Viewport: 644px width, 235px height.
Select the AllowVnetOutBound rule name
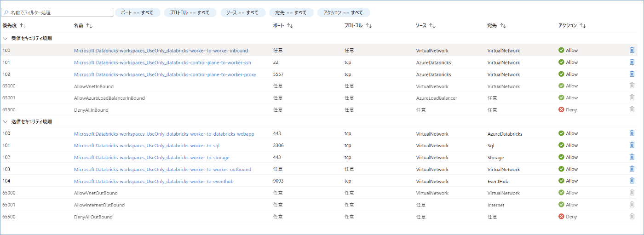[x=96, y=193]
